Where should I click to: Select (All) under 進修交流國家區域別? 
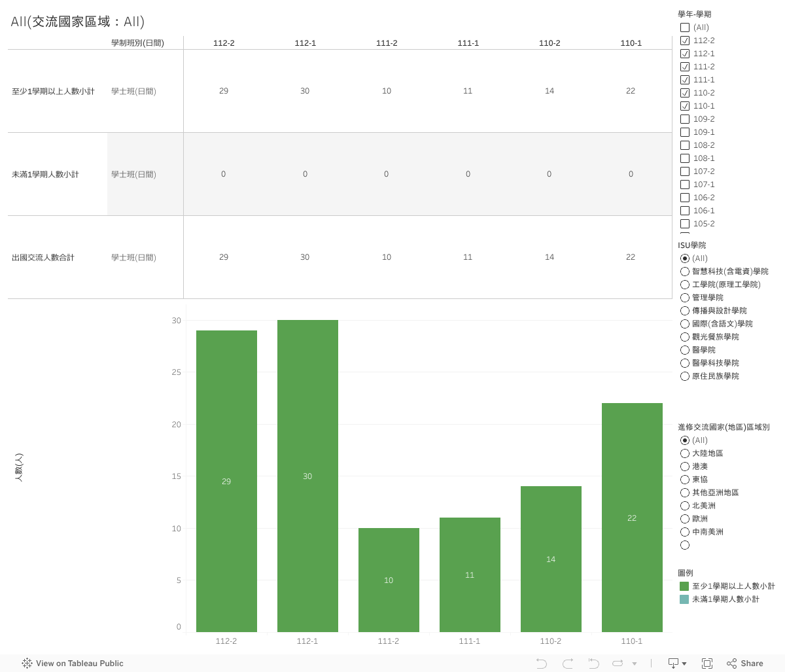[x=685, y=440]
